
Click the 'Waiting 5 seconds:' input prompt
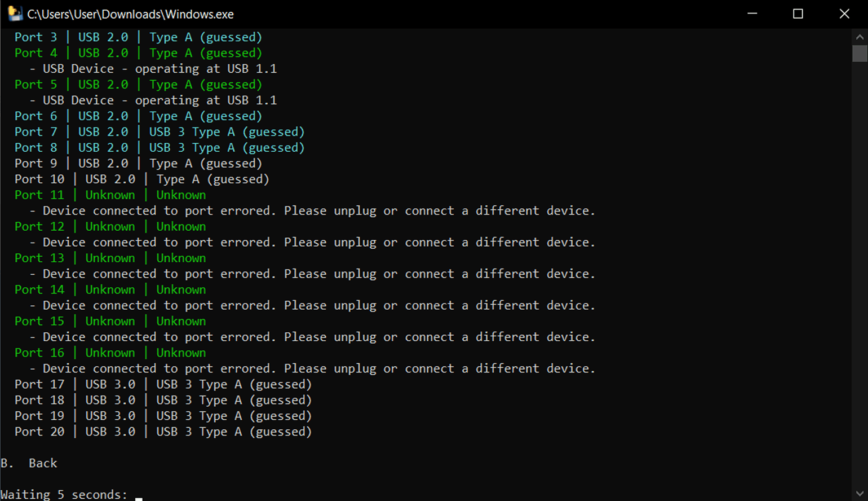64,494
